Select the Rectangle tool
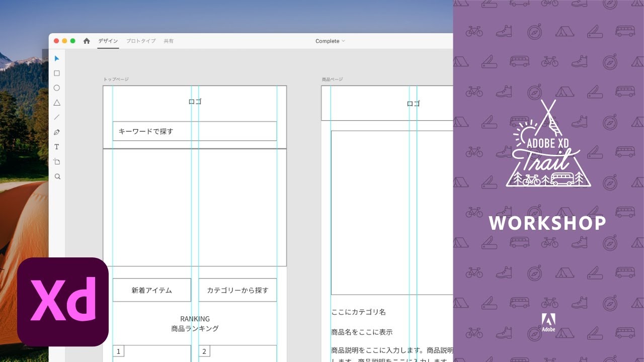644x362 pixels. point(57,73)
